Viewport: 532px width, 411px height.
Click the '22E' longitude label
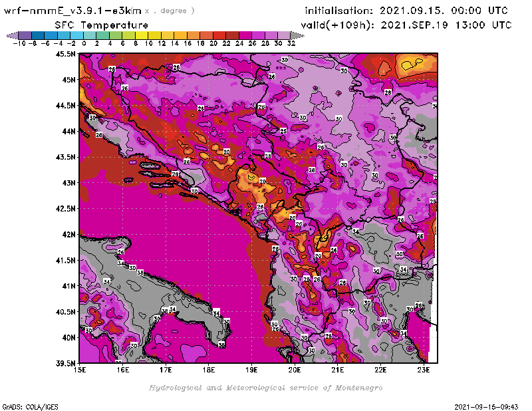[x=380, y=370]
